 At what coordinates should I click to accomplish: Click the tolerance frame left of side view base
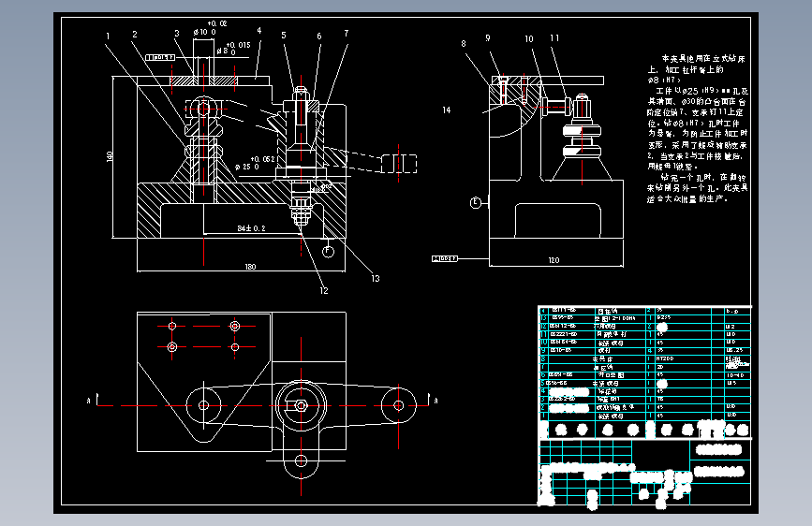click(x=445, y=258)
